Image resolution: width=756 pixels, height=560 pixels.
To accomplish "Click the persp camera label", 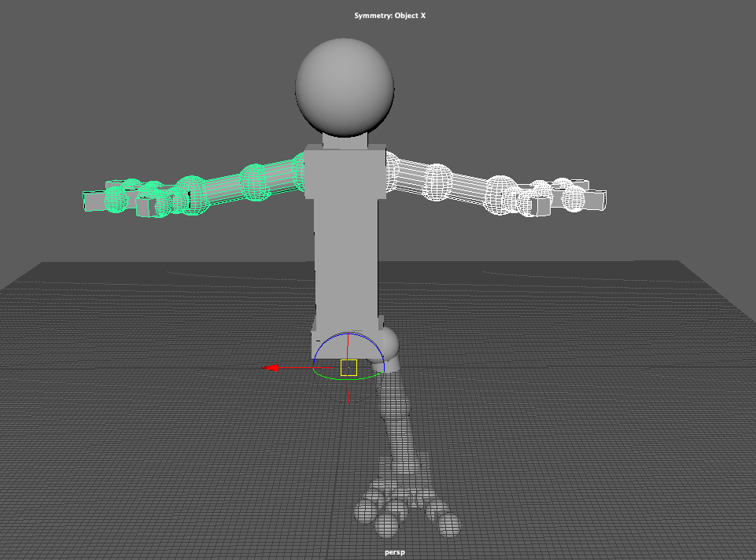I will click(395, 552).
